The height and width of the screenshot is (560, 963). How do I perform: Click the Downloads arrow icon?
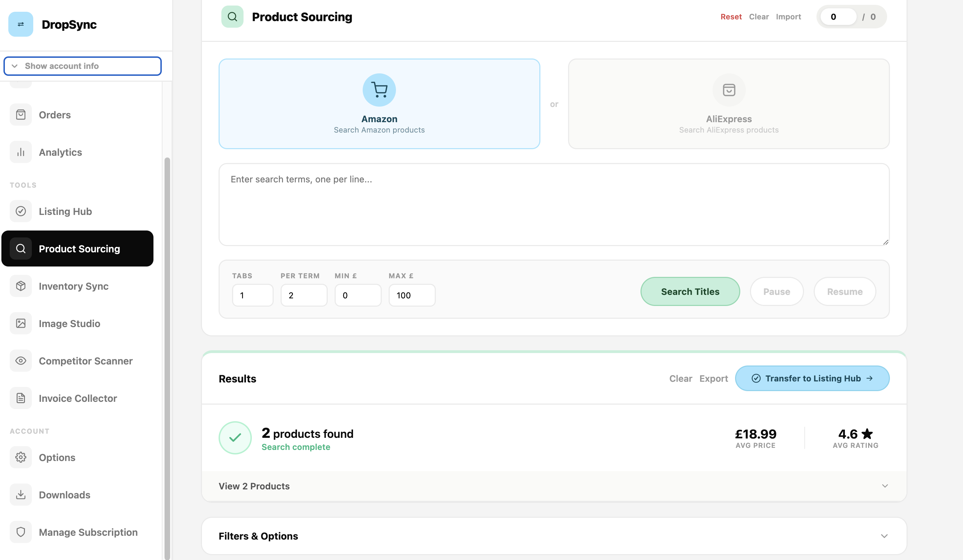point(21,495)
